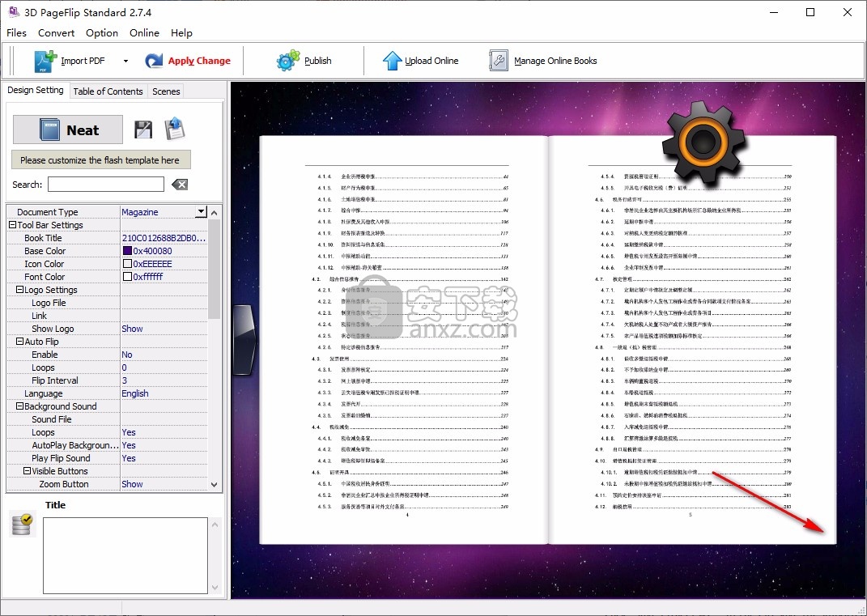867x616 pixels.
Task: Click the Import PDF icon
Action: point(45,61)
